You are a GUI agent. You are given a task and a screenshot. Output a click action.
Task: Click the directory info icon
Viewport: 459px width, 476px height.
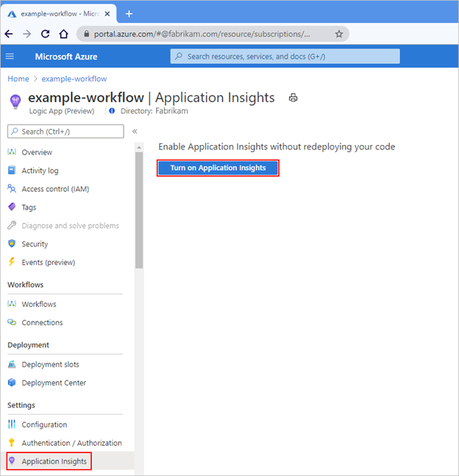pos(112,111)
